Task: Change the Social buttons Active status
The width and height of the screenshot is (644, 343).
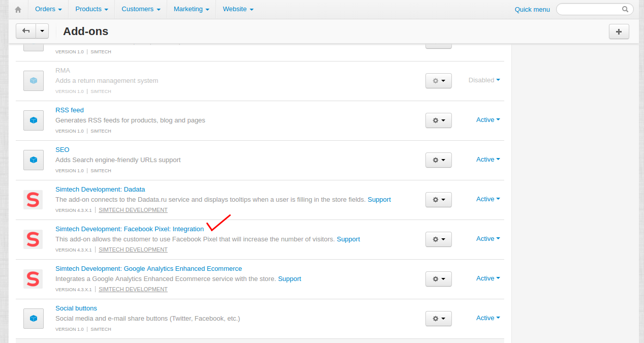Action: (x=488, y=318)
